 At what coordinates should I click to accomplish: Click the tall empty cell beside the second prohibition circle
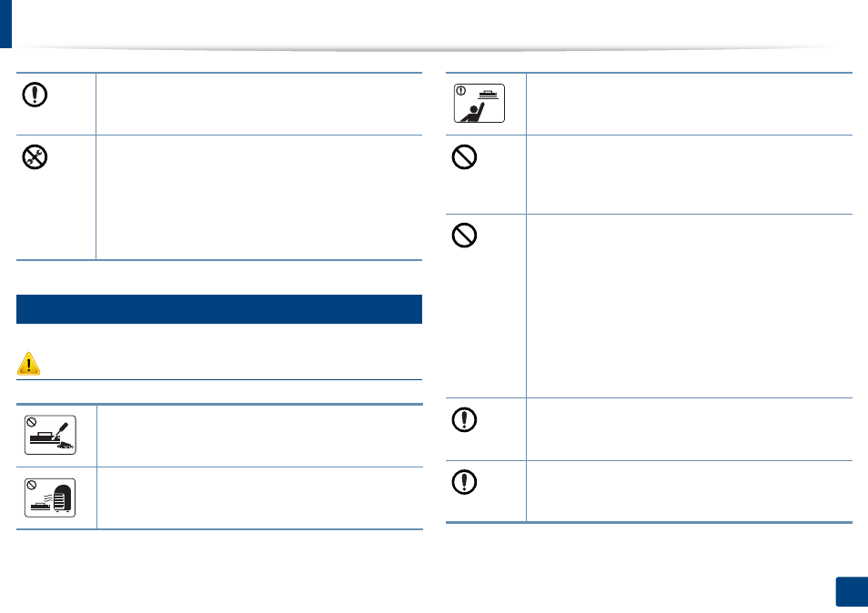(689, 306)
